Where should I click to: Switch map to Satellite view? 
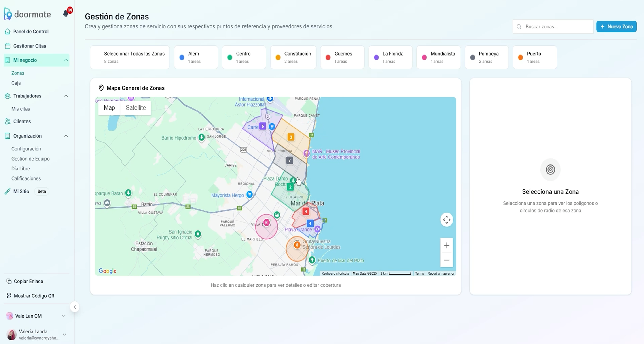click(136, 108)
